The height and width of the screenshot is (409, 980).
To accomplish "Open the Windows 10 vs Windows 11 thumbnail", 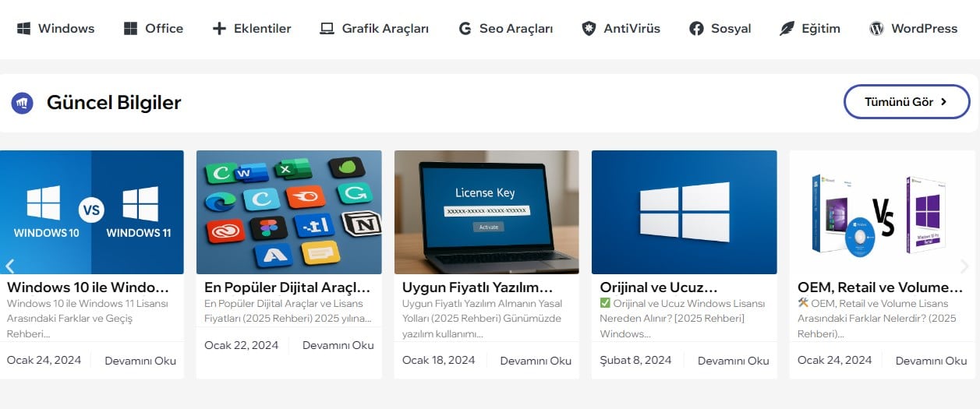I will click(92, 212).
